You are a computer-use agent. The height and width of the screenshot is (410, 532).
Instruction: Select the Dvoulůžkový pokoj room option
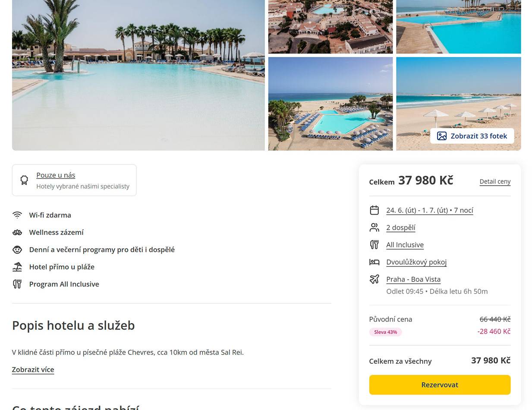[x=416, y=262]
